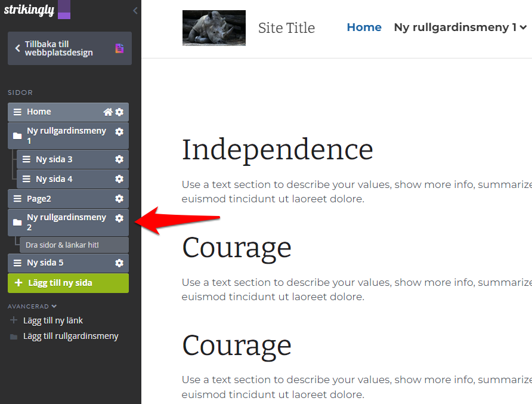Image resolution: width=532 pixels, height=404 pixels.
Task: Open settings gear for Ny rullgardinsmeny 2
Action: click(119, 218)
